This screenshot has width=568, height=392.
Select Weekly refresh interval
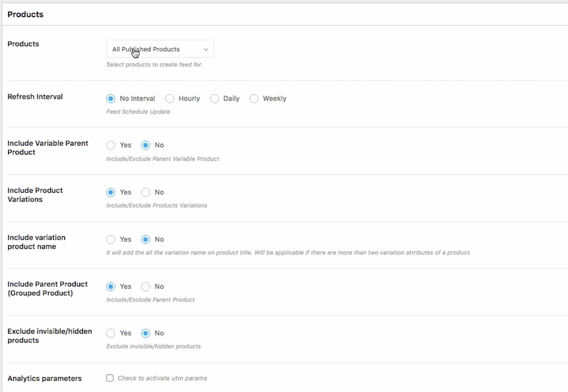point(254,99)
